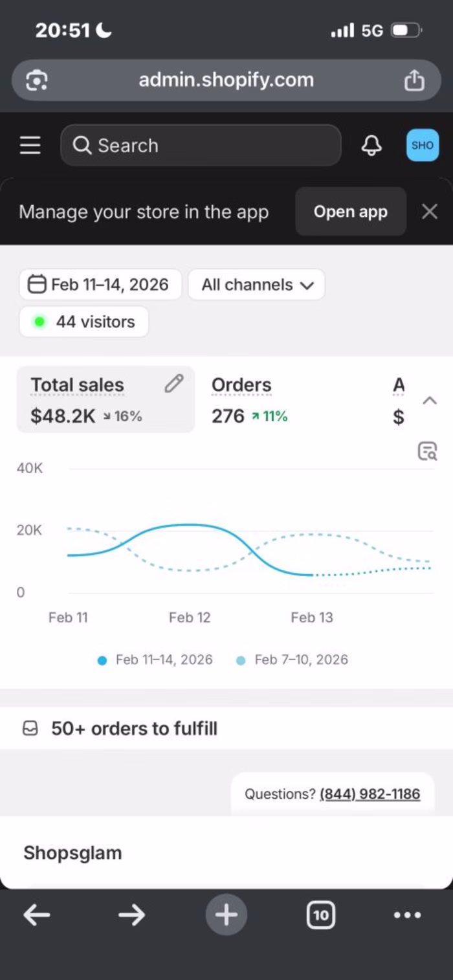
Task: Open a new browser tab with plus
Action: pos(226,915)
